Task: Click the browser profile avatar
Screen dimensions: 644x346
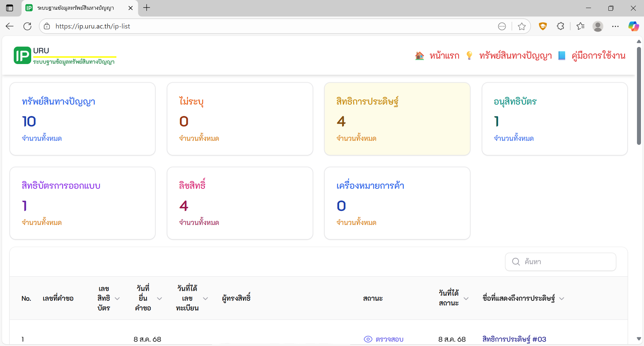Action: click(598, 26)
